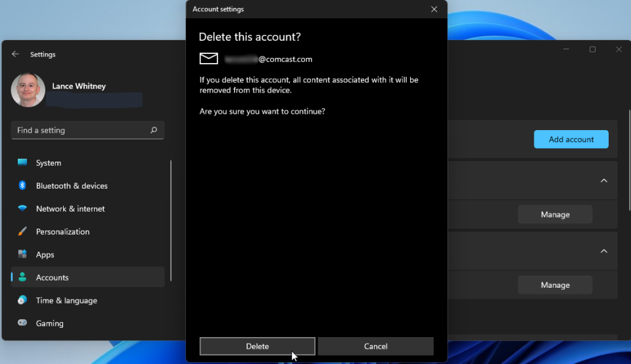This screenshot has width=631, height=364.
Task: Click the Personalization paintbrush icon
Action: 22,231
